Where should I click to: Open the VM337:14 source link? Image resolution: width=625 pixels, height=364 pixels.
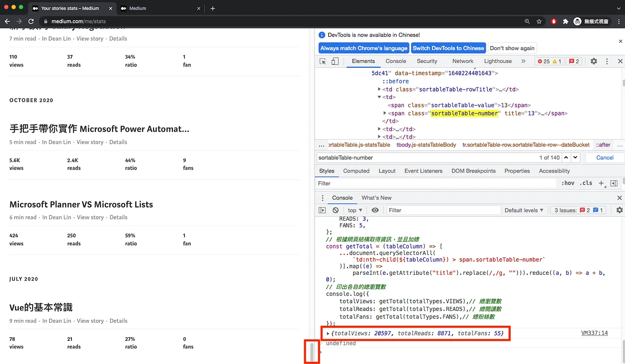[594, 333]
